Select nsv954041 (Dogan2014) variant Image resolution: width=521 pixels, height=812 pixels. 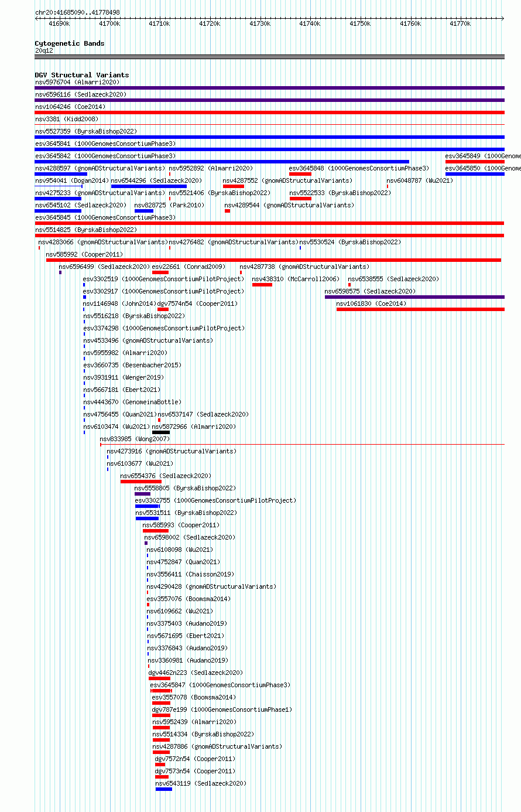72,180
